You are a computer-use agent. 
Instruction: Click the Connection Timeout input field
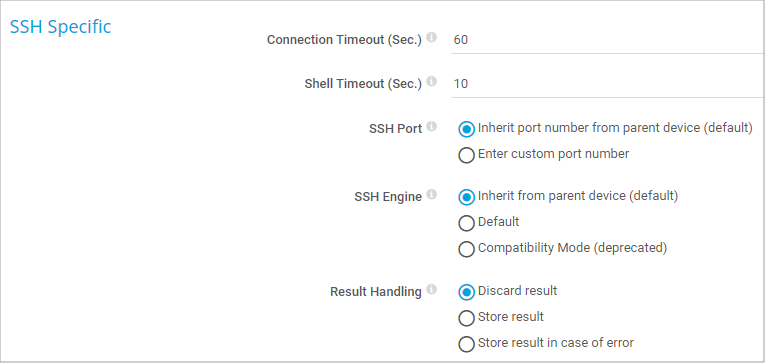coord(608,40)
